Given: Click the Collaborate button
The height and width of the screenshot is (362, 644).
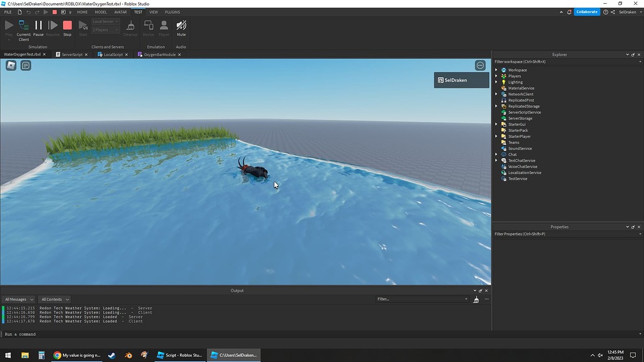Looking at the screenshot, I should [x=586, y=11].
